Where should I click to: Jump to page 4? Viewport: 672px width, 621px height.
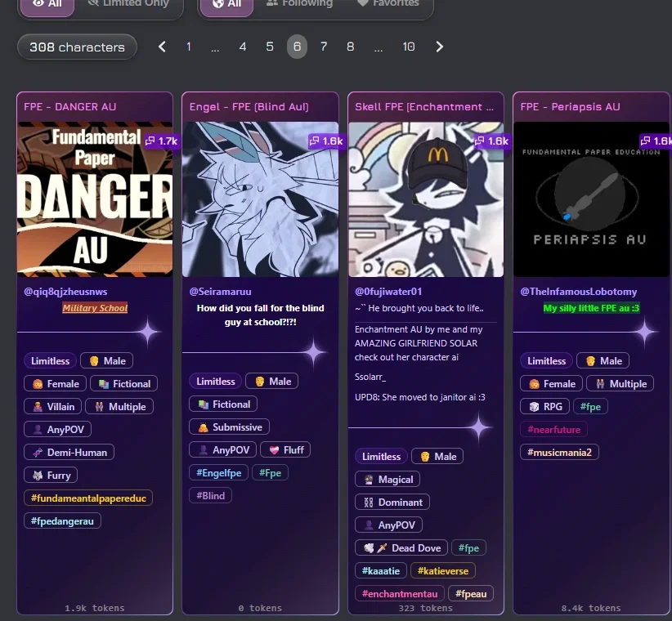pyautogui.click(x=243, y=47)
